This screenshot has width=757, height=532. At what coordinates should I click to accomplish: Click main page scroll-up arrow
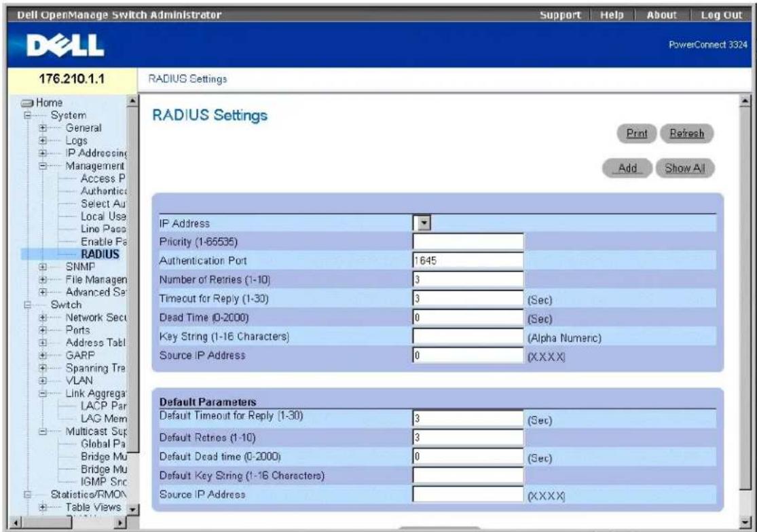tap(745, 101)
